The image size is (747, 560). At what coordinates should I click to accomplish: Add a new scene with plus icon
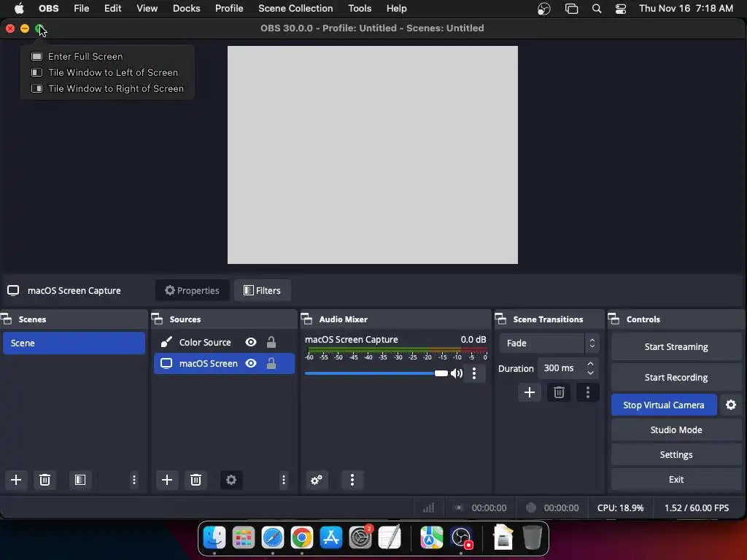[x=16, y=480]
